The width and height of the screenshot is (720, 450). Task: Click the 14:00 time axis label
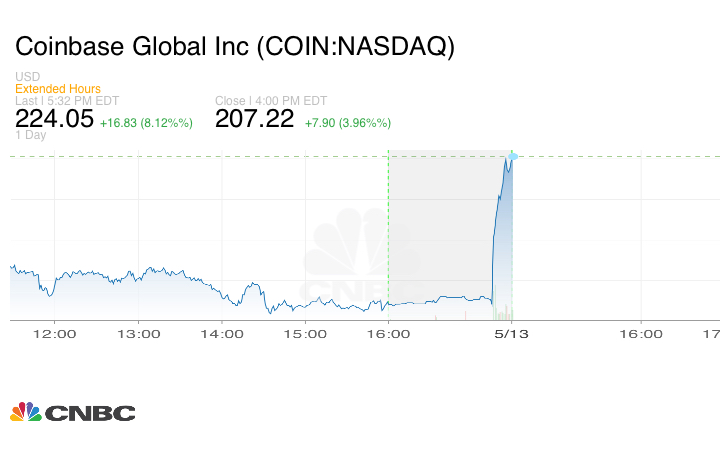tap(221, 334)
